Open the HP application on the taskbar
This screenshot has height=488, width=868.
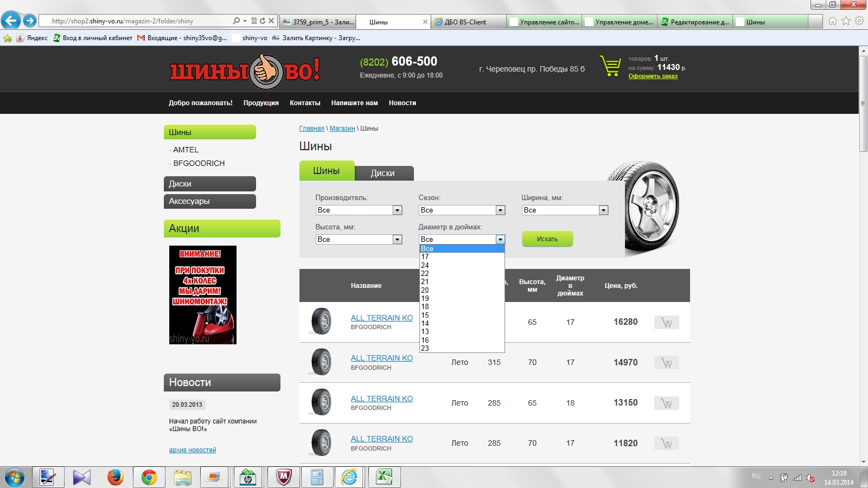248,477
